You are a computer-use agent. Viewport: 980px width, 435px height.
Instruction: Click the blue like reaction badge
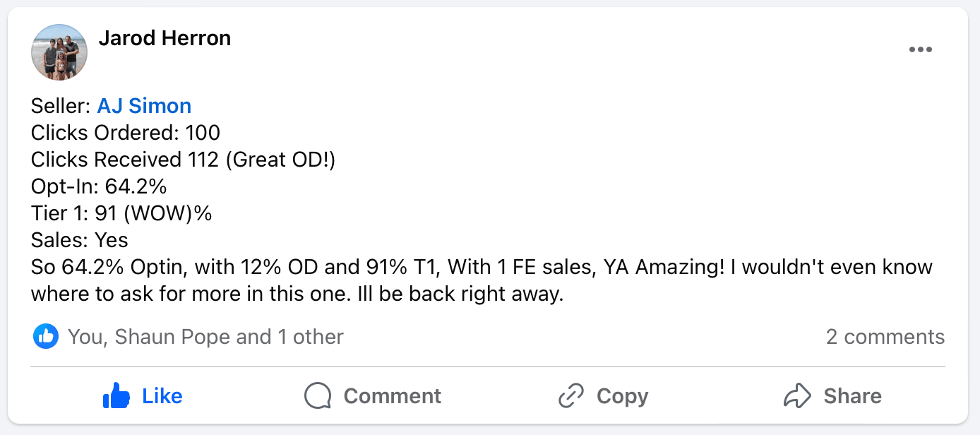(45, 337)
